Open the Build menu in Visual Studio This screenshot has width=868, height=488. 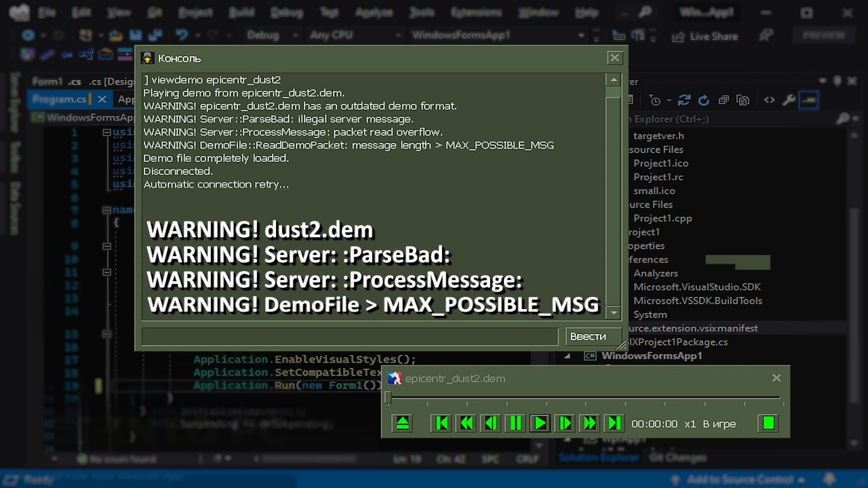[x=242, y=12]
